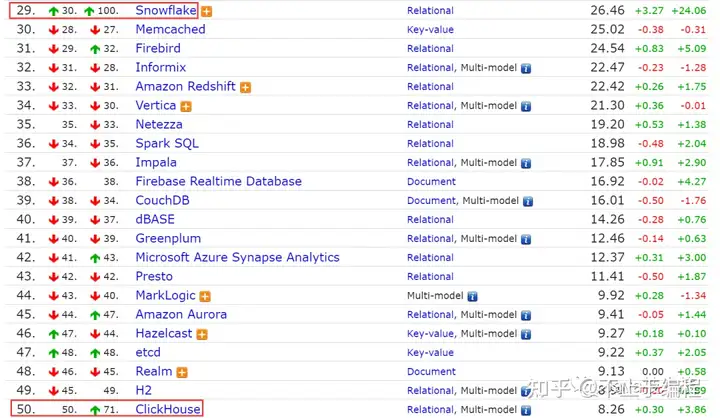Screen dimensions: 720x418
Task: Open the CouchDB database link
Action: coord(163,200)
